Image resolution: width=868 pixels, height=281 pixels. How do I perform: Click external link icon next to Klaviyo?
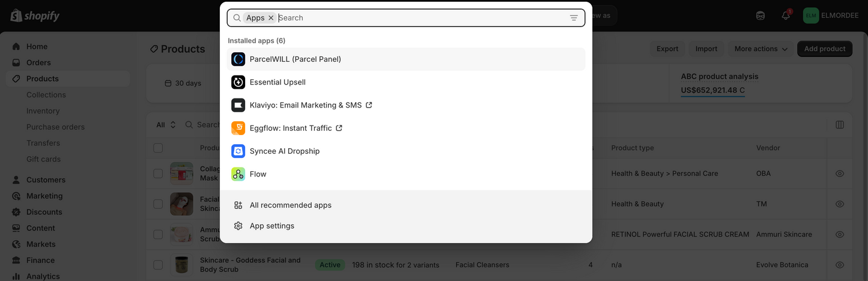(x=369, y=105)
